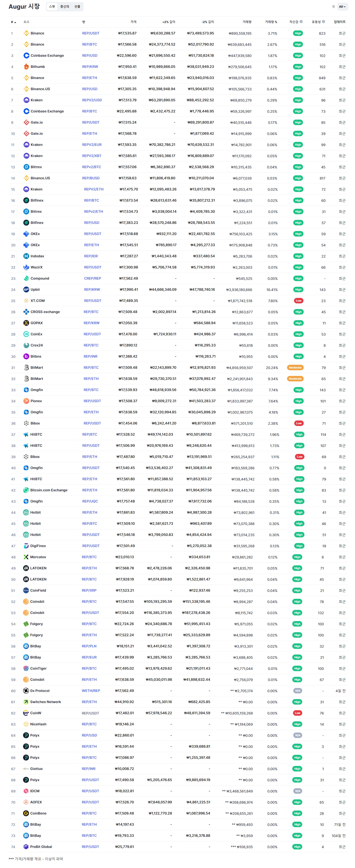Click the ProBit Global logo icon
Viewport: 355px width, 868px height.
(26, 846)
